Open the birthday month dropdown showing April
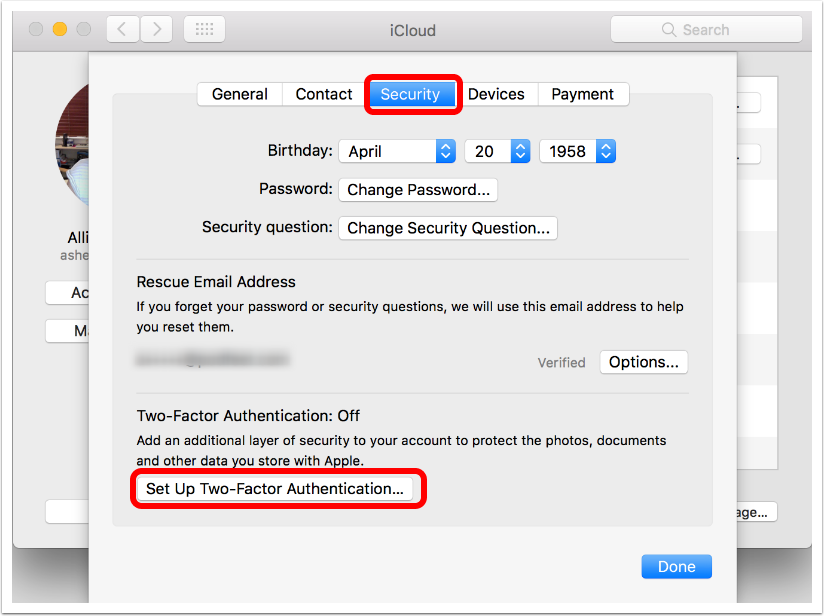This screenshot has width=824, height=616. click(398, 152)
